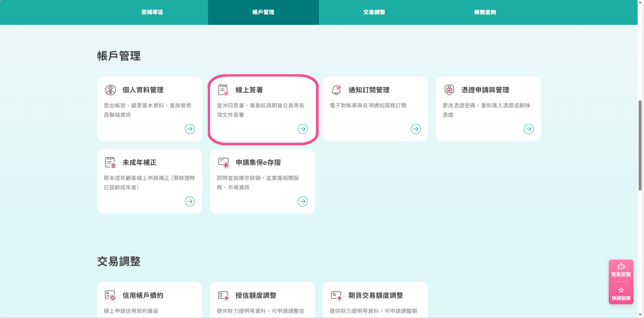Click the 個人資料管理 person icon

111,90
